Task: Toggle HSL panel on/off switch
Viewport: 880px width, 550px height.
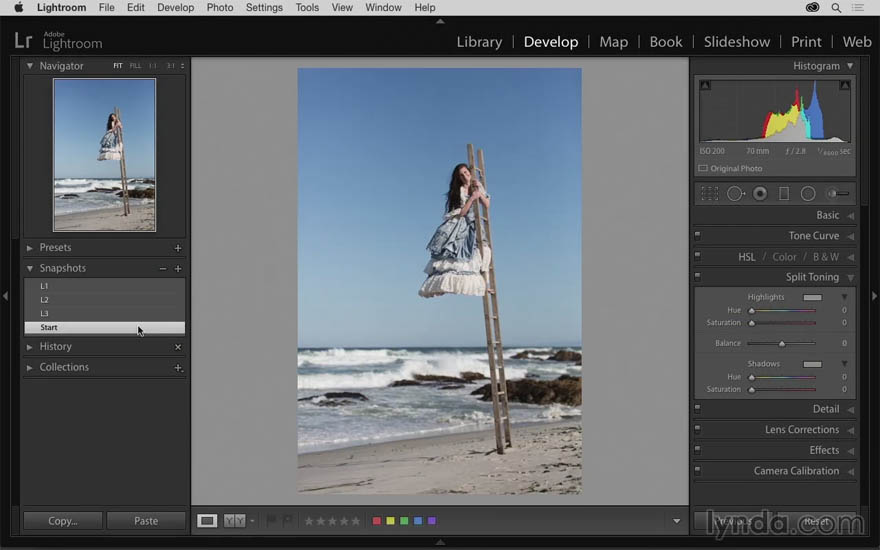Action: (x=697, y=256)
